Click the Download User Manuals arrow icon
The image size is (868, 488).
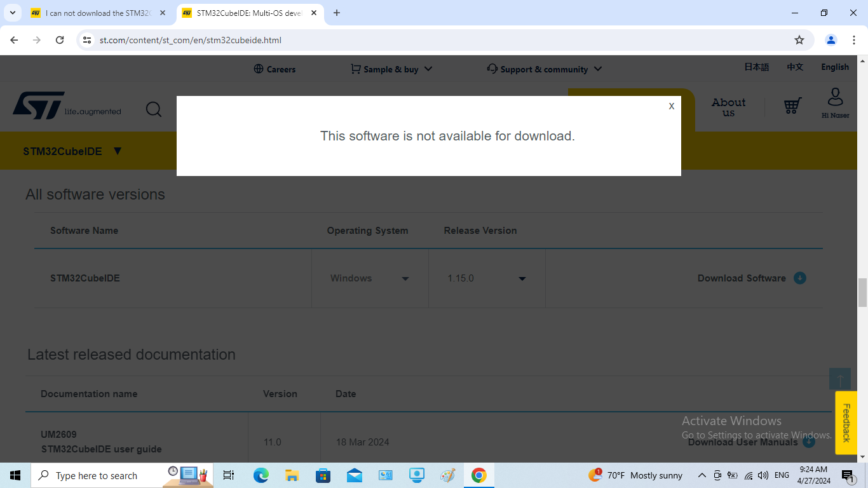pos(808,442)
